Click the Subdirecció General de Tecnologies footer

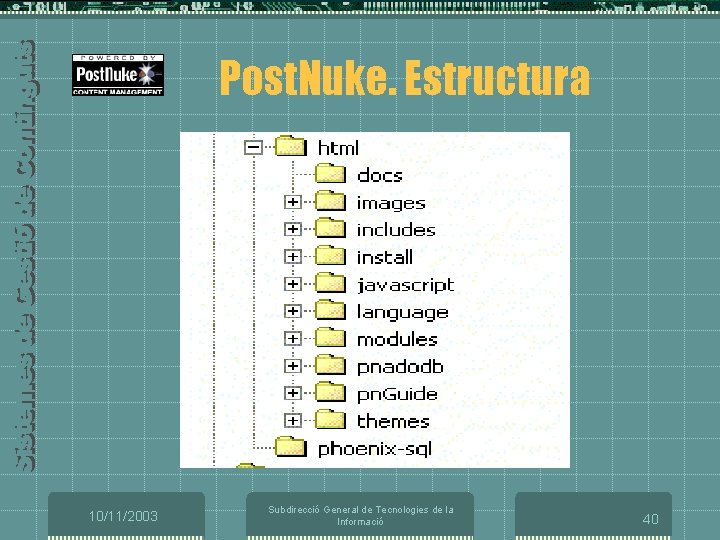(361, 515)
